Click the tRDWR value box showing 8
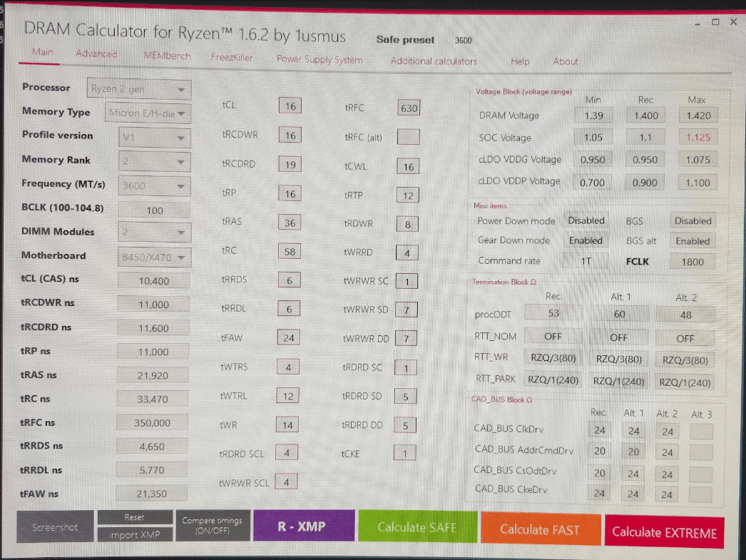 407,224
